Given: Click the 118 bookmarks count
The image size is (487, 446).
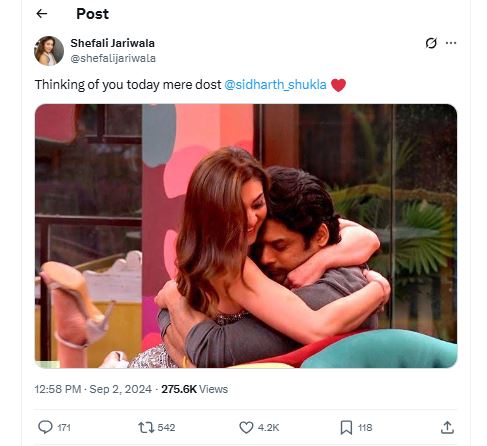Looking at the screenshot, I should [365, 428].
